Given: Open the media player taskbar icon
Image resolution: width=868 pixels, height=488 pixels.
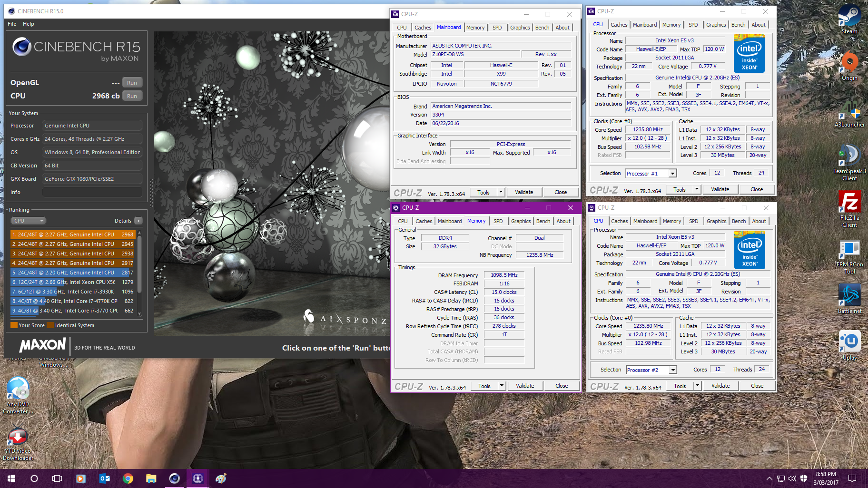Looking at the screenshot, I should point(80,478).
